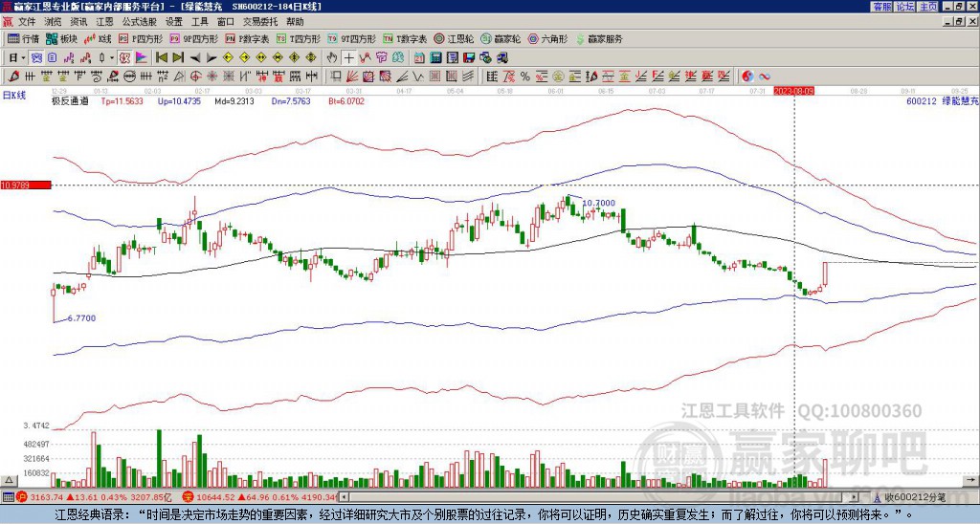The height and width of the screenshot is (524, 980).
Task: Click the colorful triangle flag icon
Action: [142, 58]
